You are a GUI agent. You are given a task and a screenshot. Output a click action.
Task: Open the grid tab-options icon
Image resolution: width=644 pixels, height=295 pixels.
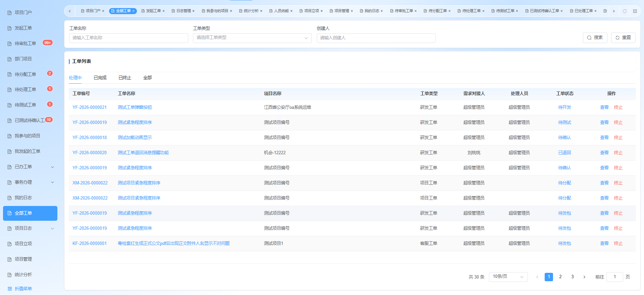(x=635, y=11)
